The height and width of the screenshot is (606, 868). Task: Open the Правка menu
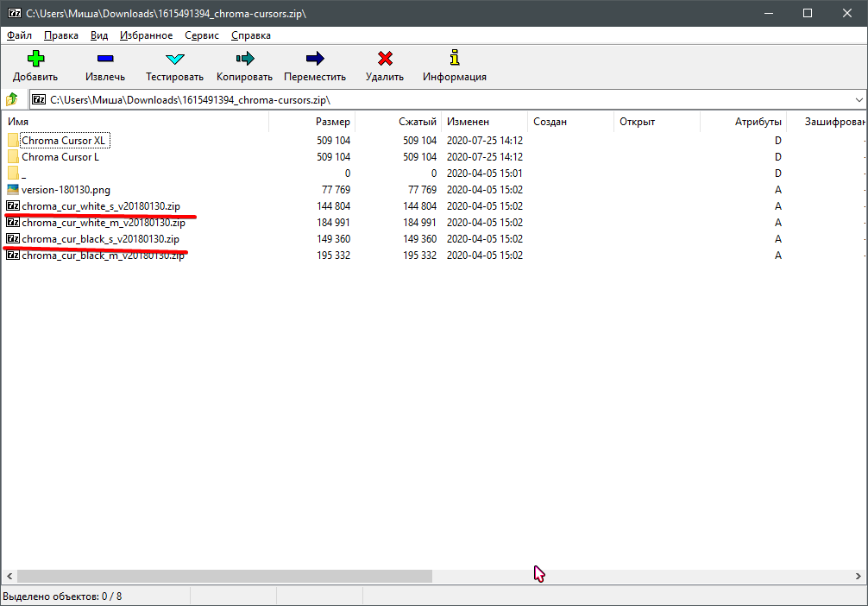point(61,35)
